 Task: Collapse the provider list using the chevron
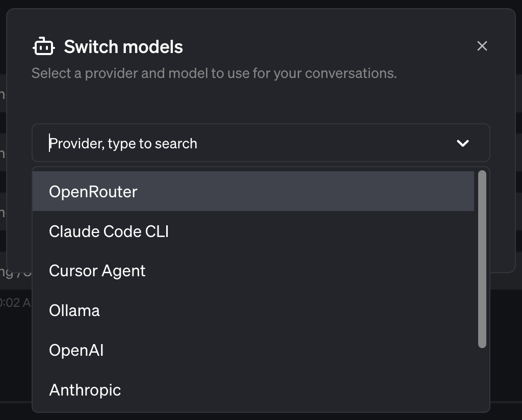click(x=463, y=143)
